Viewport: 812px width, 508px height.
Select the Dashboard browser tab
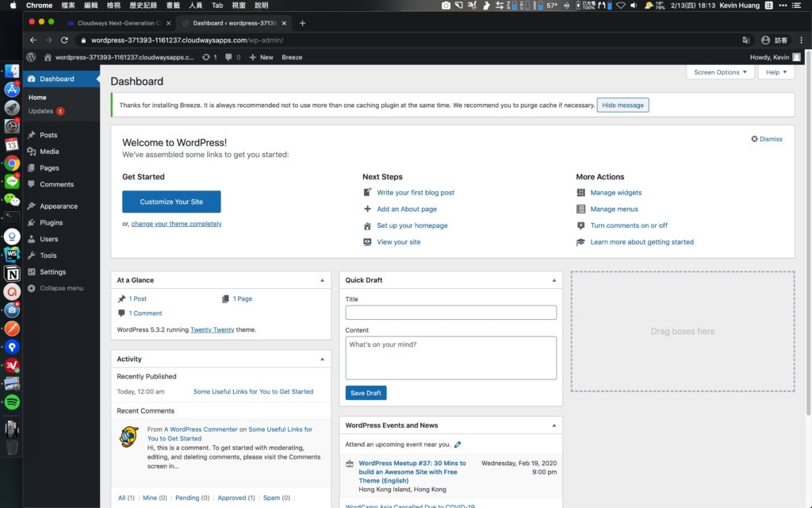[234, 23]
